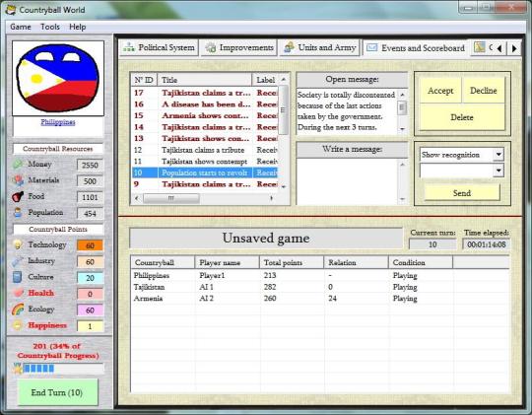Click the Ecology rainbow icon

pos(18,310)
